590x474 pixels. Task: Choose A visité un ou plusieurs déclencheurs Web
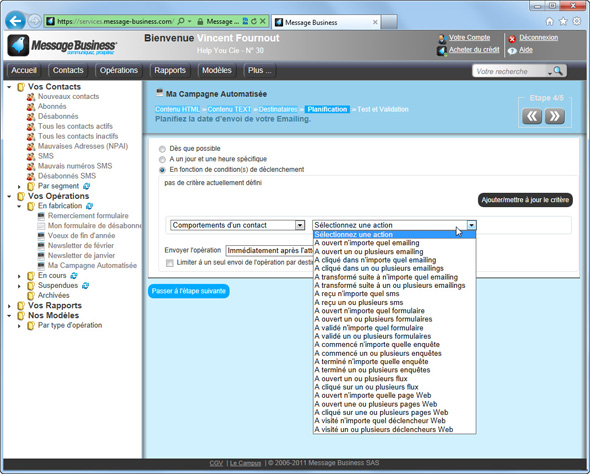pos(394,430)
